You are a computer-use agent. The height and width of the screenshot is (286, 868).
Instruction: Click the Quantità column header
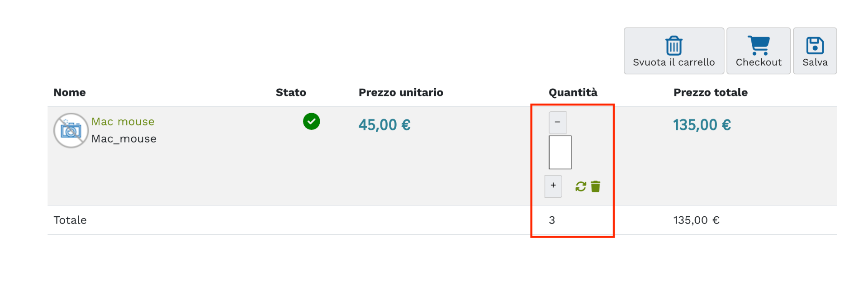pos(573,92)
